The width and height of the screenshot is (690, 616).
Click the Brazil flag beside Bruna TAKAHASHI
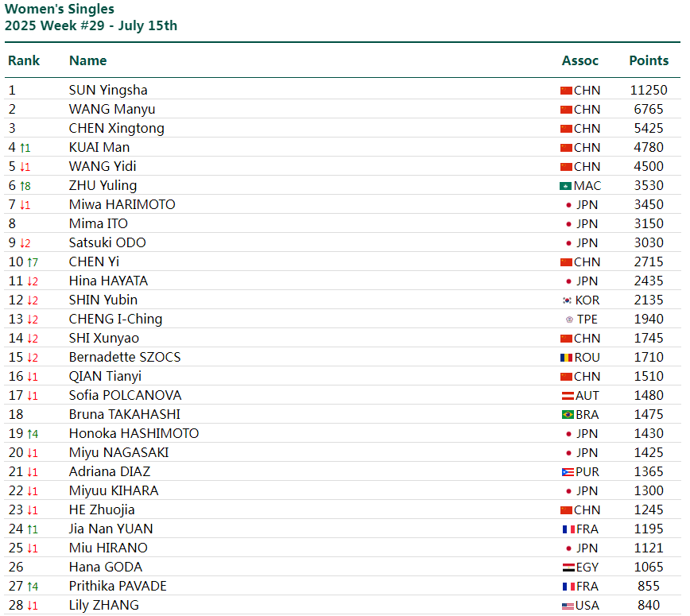568,415
